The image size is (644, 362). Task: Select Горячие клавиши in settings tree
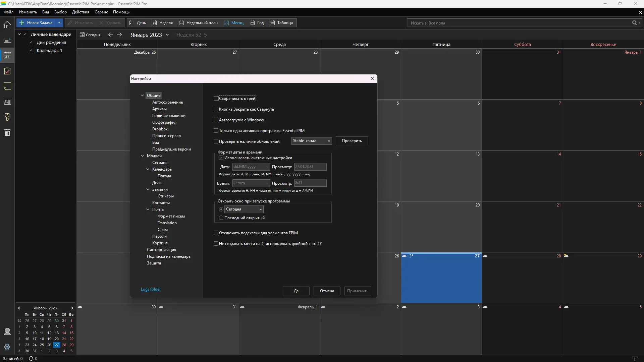pos(169,116)
